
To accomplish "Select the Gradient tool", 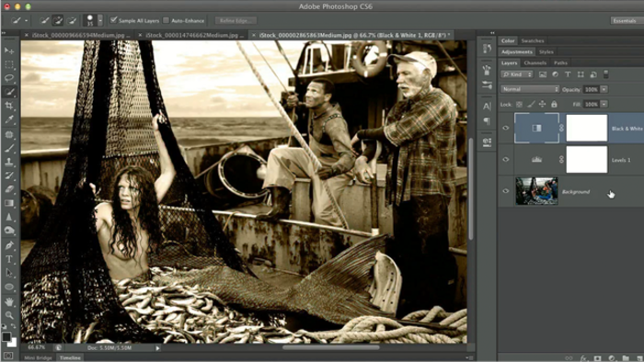I will pos(9,203).
